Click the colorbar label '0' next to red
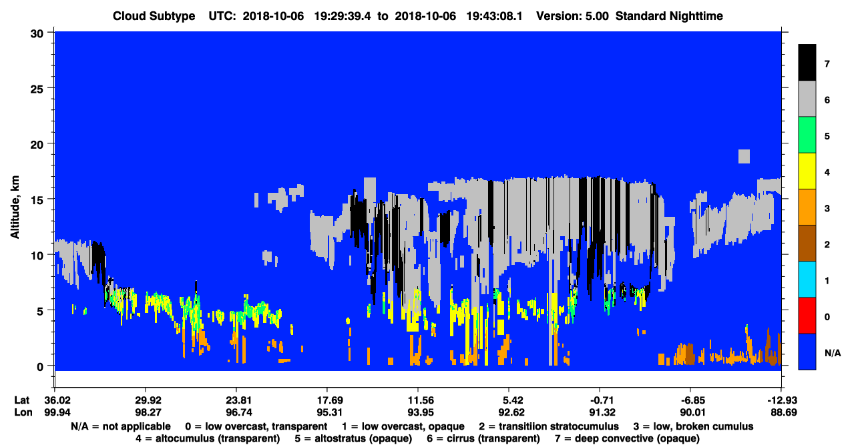This screenshot has height=445, width=868. click(x=827, y=317)
